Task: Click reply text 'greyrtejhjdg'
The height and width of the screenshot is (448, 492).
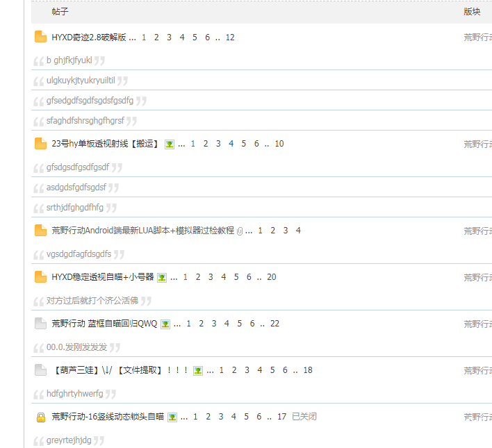Action: (x=69, y=440)
